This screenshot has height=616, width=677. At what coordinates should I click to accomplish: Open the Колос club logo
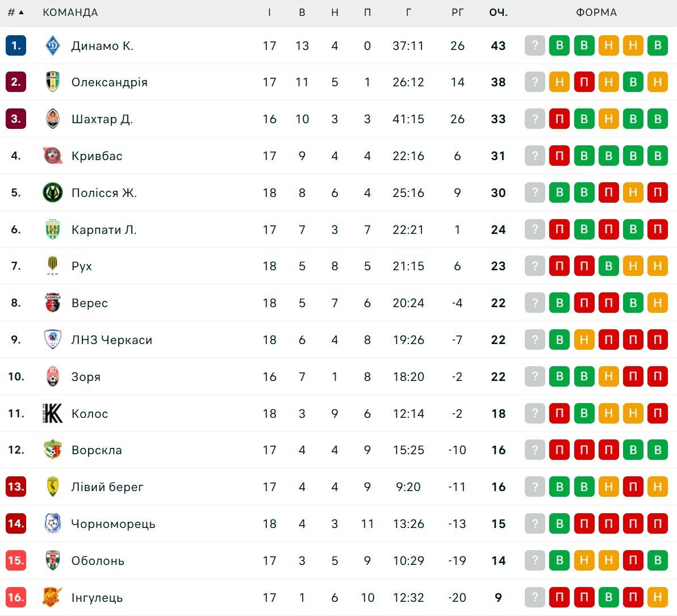click(x=53, y=413)
